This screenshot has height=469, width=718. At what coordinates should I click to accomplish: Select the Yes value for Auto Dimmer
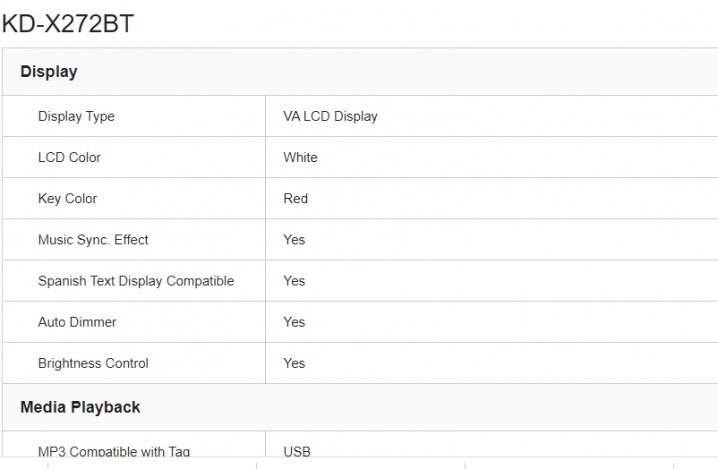point(294,322)
